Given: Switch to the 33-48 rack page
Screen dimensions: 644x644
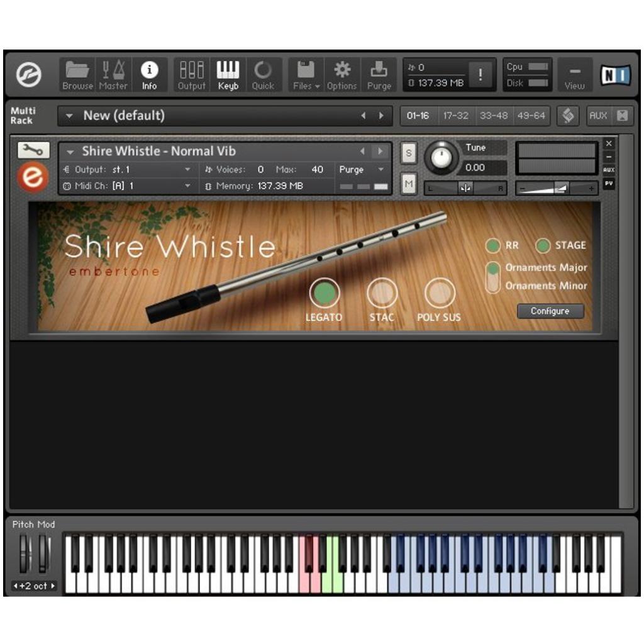Looking at the screenshot, I should point(493,116).
